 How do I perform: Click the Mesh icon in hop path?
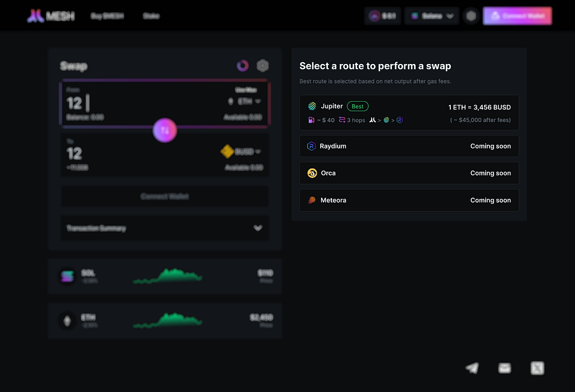pos(373,120)
